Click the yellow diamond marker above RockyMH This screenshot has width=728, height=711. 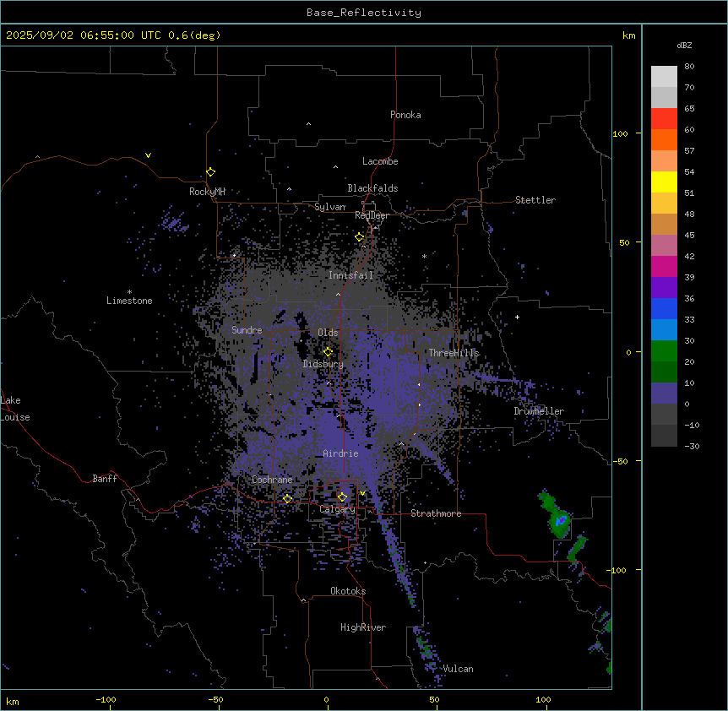[x=210, y=172]
